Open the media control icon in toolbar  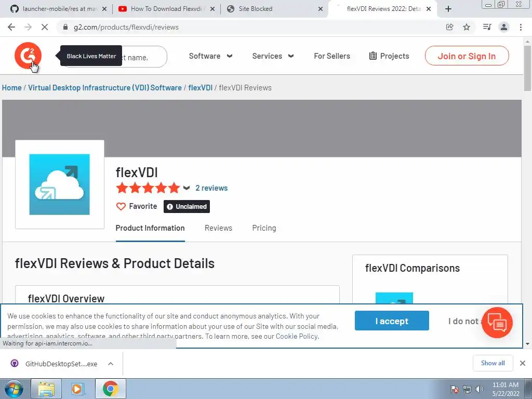pyautogui.click(x=487, y=27)
